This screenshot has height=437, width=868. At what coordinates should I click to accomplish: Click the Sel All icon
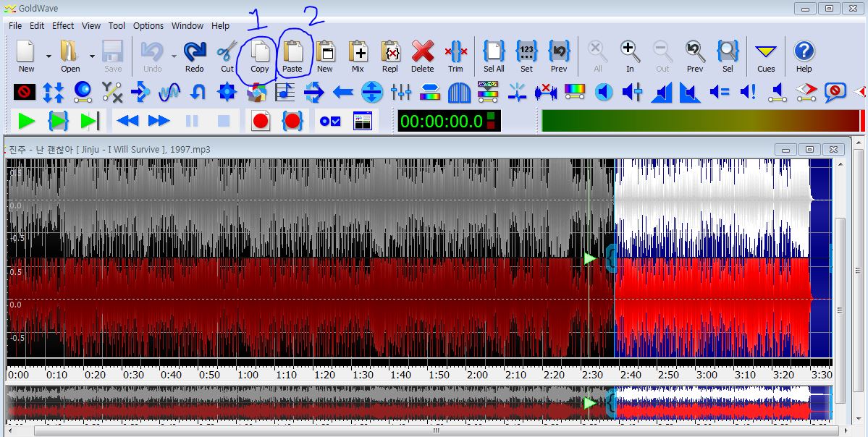pyautogui.click(x=494, y=51)
